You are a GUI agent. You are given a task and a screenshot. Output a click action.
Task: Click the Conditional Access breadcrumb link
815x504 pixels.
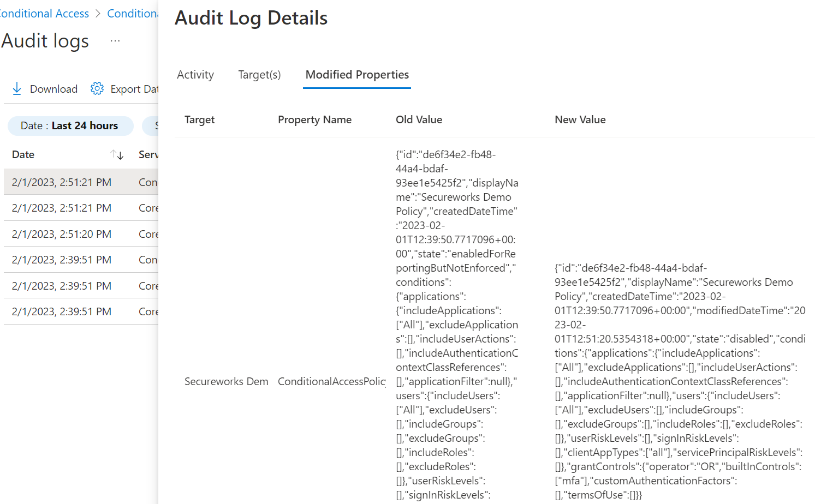pos(44,14)
